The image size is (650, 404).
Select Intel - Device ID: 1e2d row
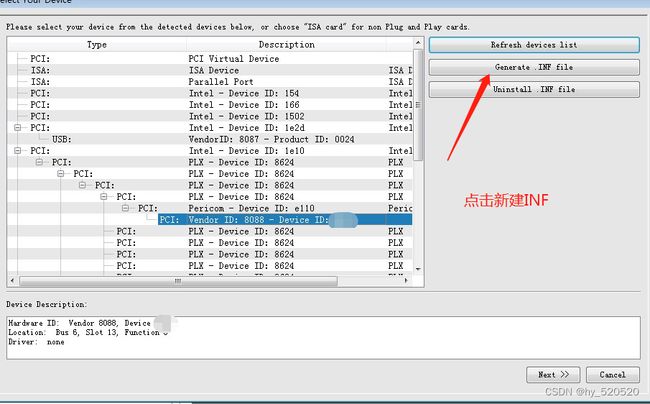tap(210, 128)
